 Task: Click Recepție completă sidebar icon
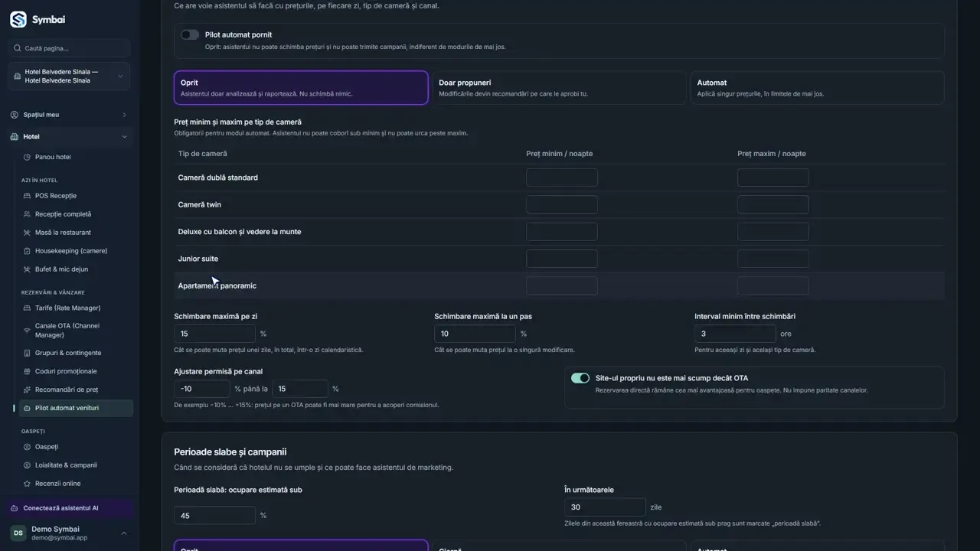[28, 214]
